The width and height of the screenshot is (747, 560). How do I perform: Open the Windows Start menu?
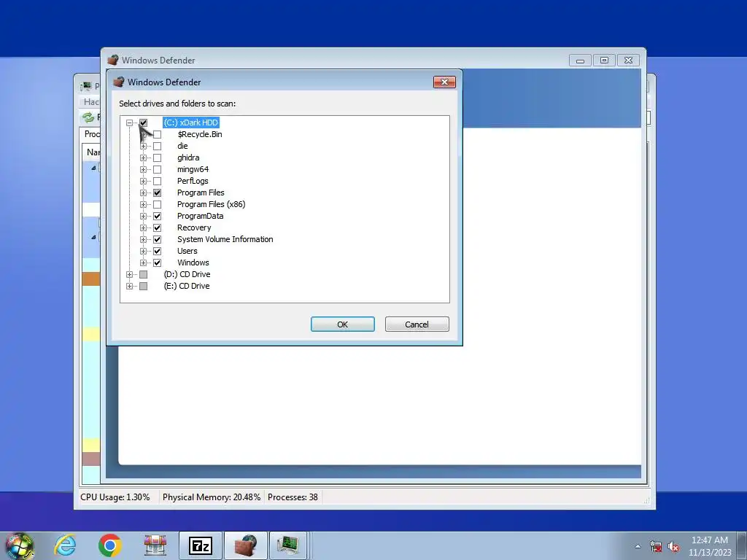coord(19,545)
